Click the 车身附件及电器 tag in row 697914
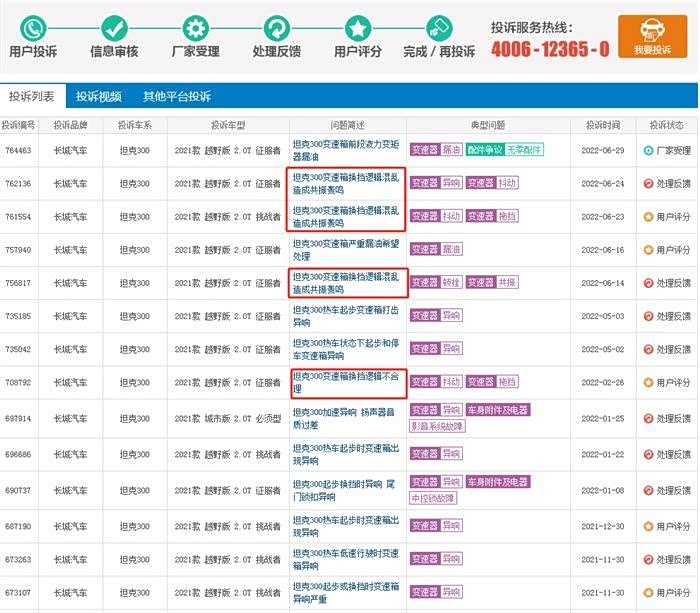The height and width of the screenshot is (613, 700). coord(498,410)
